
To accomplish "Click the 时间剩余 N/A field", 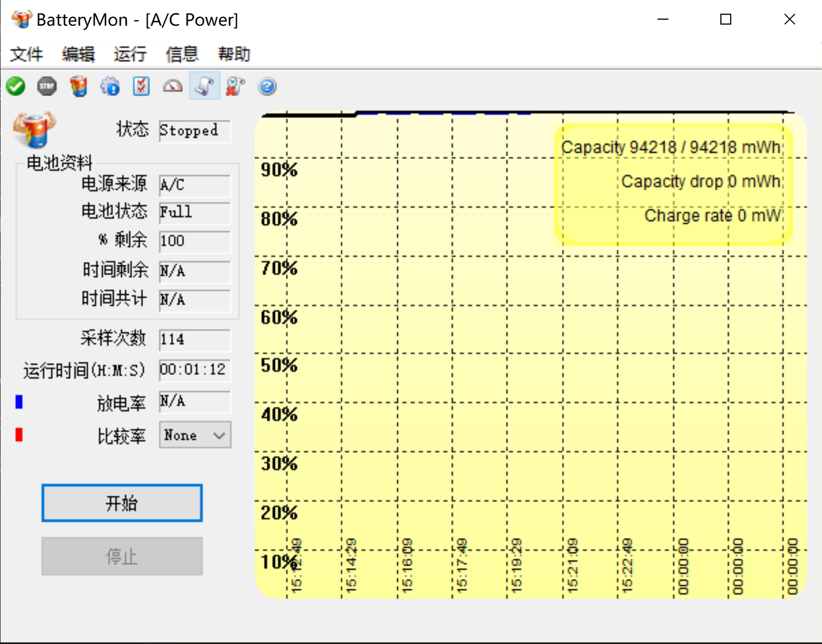I will click(195, 272).
